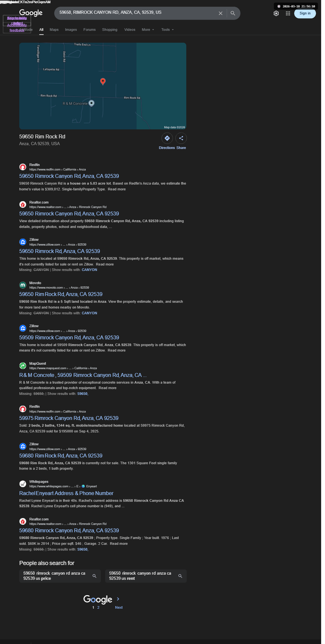The height and width of the screenshot is (644, 325).
Task: Click the next page chevron arrow
Action: coord(118,599)
